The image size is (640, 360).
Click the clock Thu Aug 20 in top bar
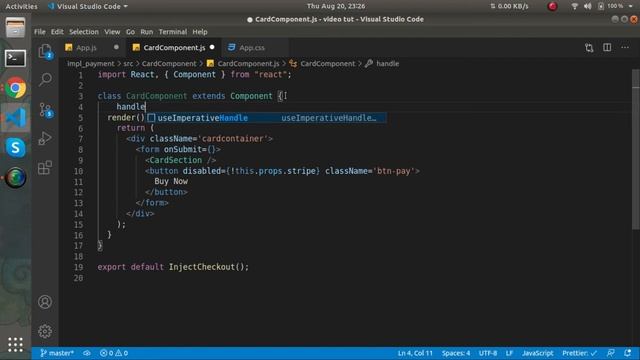tap(336, 6)
